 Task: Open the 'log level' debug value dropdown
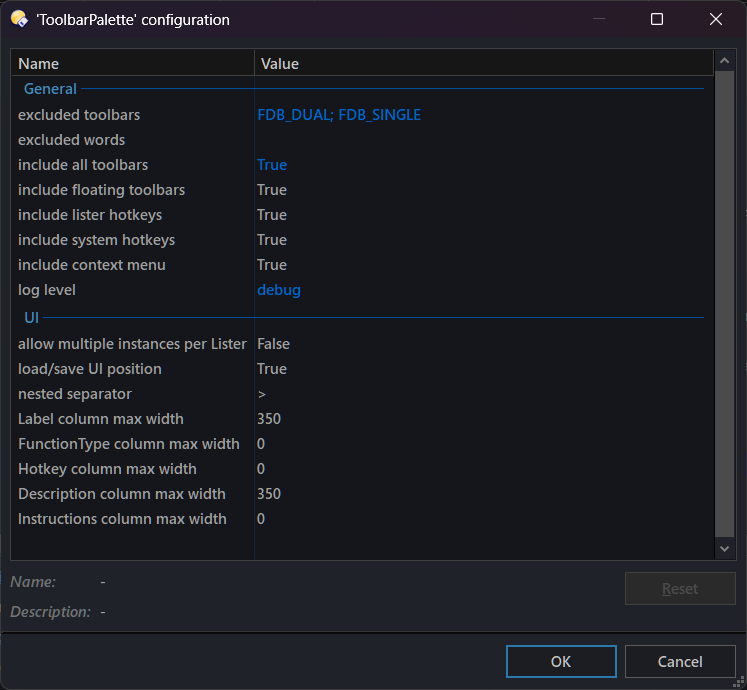tap(279, 290)
